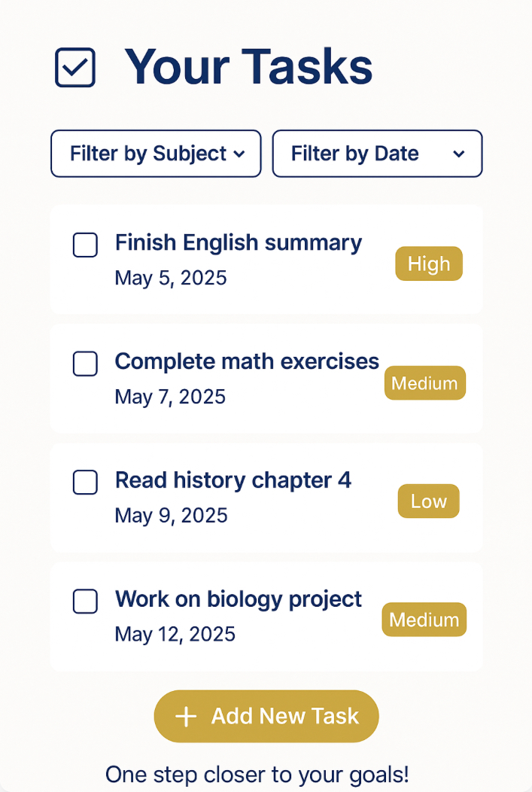Click the chevron in Filter by Subject
Viewport: 532px width, 792px height.
click(239, 154)
